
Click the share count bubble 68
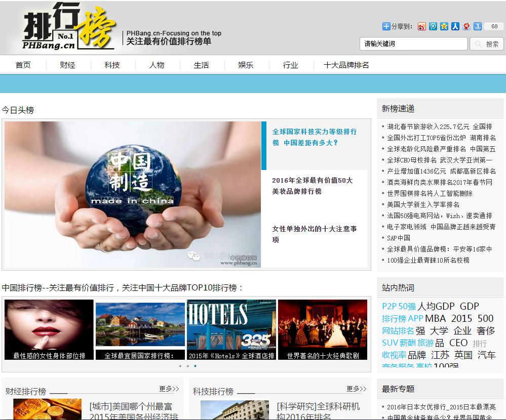[x=494, y=26]
